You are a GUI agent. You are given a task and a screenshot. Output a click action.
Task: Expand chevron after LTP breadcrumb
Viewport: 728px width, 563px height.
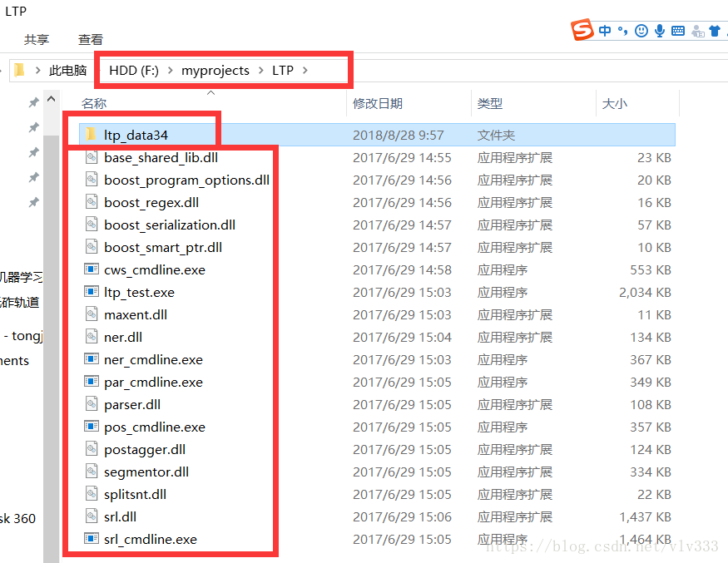(x=305, y=71)
